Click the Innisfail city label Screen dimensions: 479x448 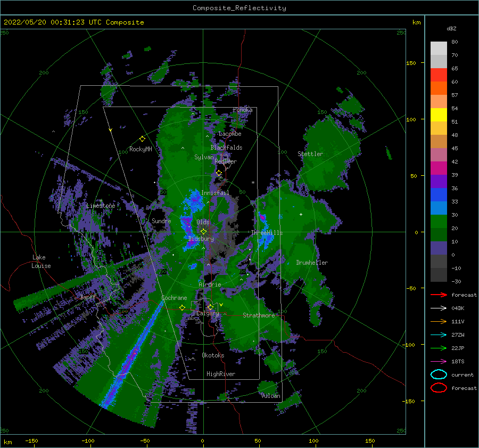point(215,193)
